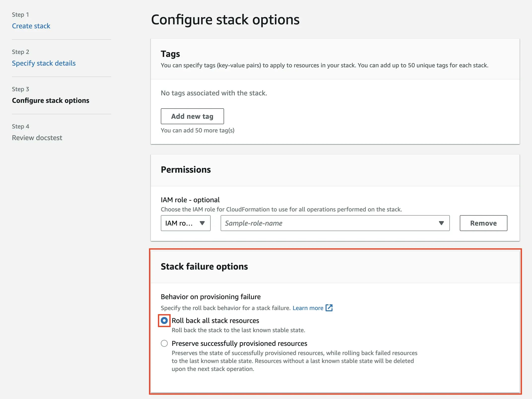
Task: Click Review docstest step in sidebar
Action: coord(37,138)
